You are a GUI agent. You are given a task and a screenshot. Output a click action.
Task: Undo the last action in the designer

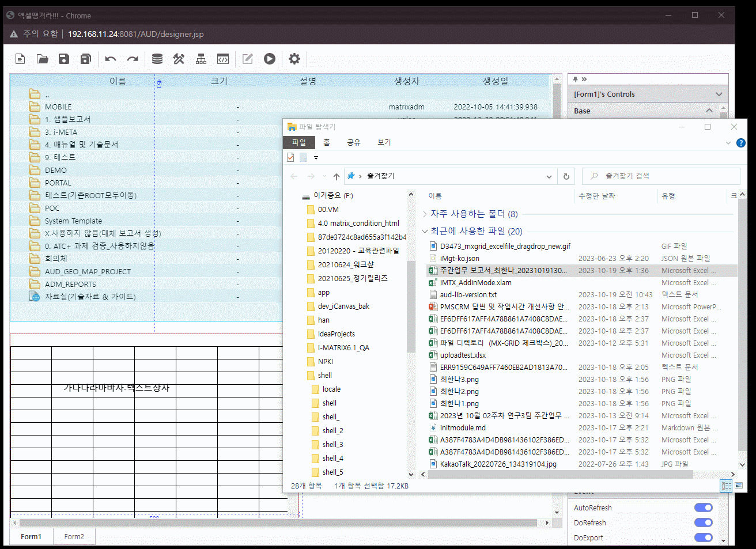(111, 59)
